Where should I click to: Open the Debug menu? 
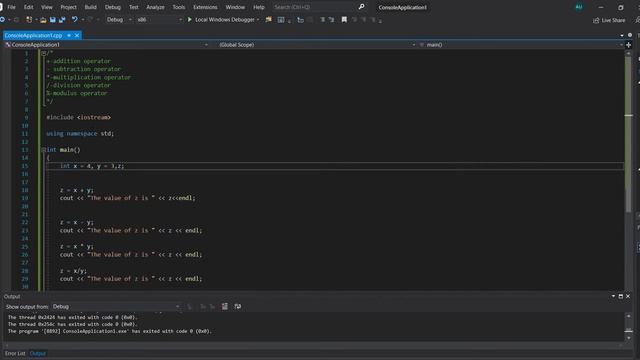[113, 7]
